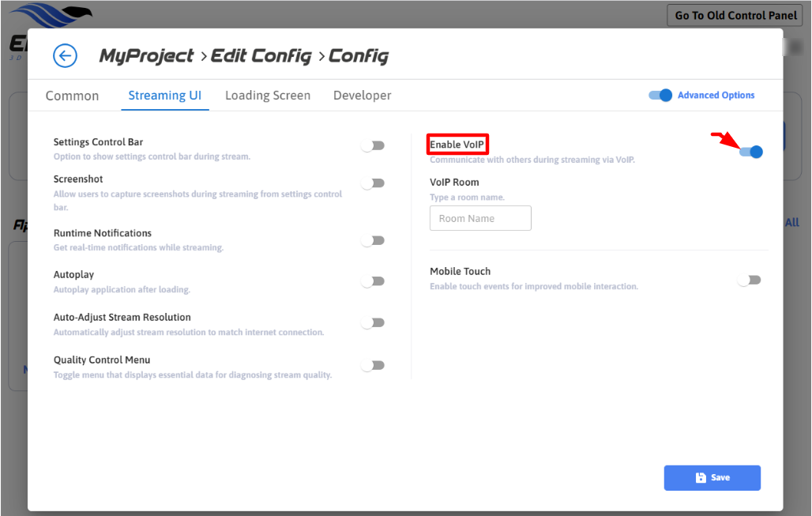Turn off the Advanced Options toggle
812x516 pixels.
[660, 95]
